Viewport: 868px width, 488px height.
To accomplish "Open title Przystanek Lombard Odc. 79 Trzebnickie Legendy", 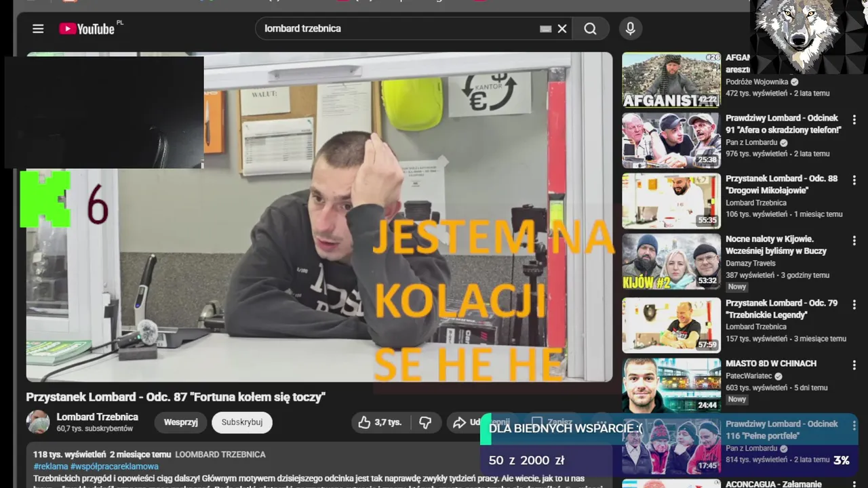I will point(781,308).
